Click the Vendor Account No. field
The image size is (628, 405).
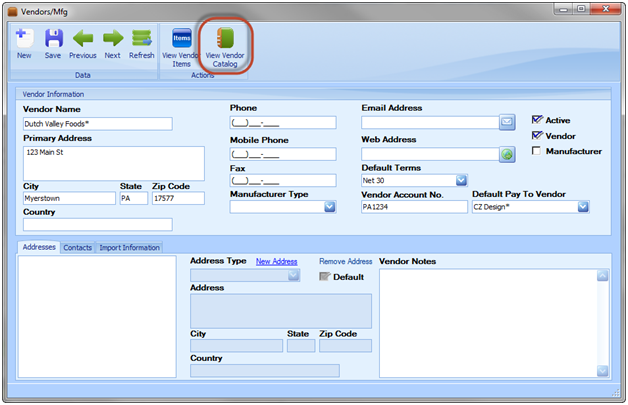click(414, 207)
